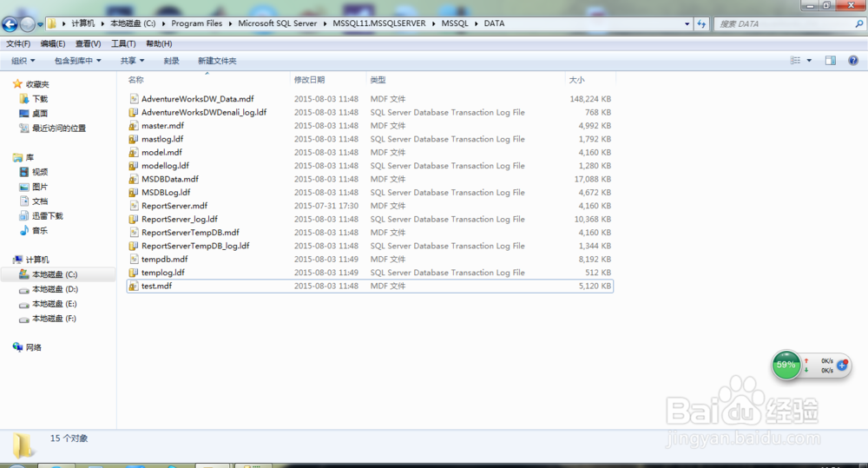Select the modellog.ldf file icon
The height and width of the screenshot is (468, 868).
pyautogui.click(x=134, y=166)
